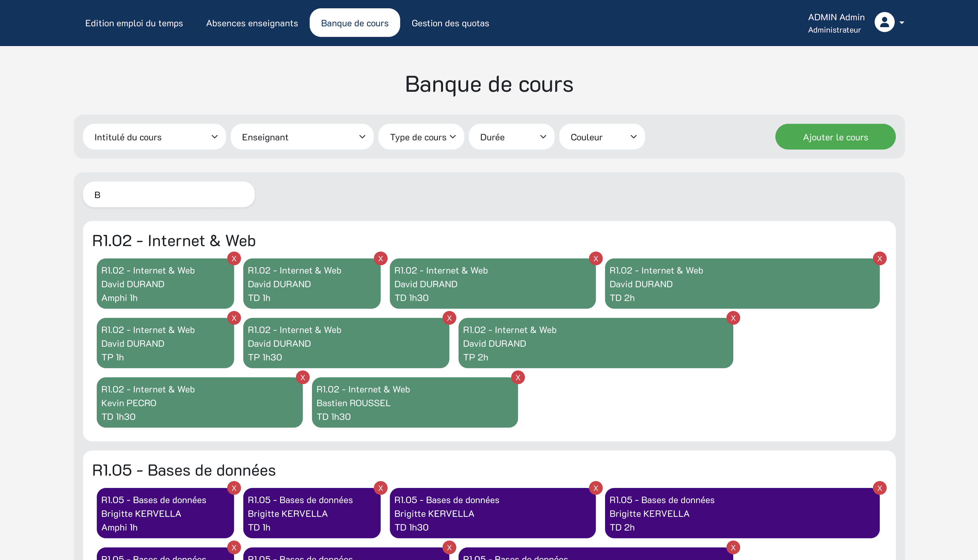This screenshot has height=560, width=978.
Task: Remove Kevin PECRO's TD 1h30 course
Action: pyautogui.click(x=303, y=377)
